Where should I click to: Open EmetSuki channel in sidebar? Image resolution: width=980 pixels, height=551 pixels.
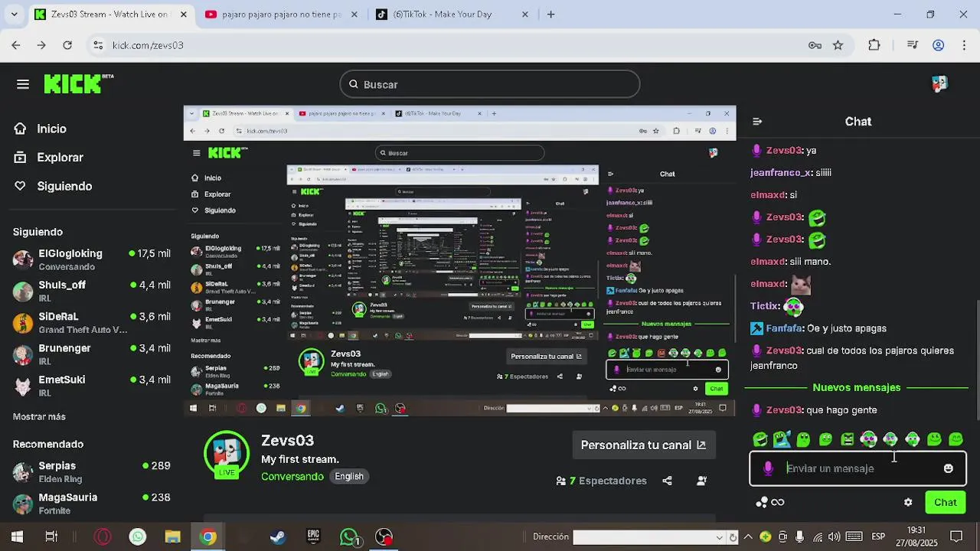coord(92,386)
